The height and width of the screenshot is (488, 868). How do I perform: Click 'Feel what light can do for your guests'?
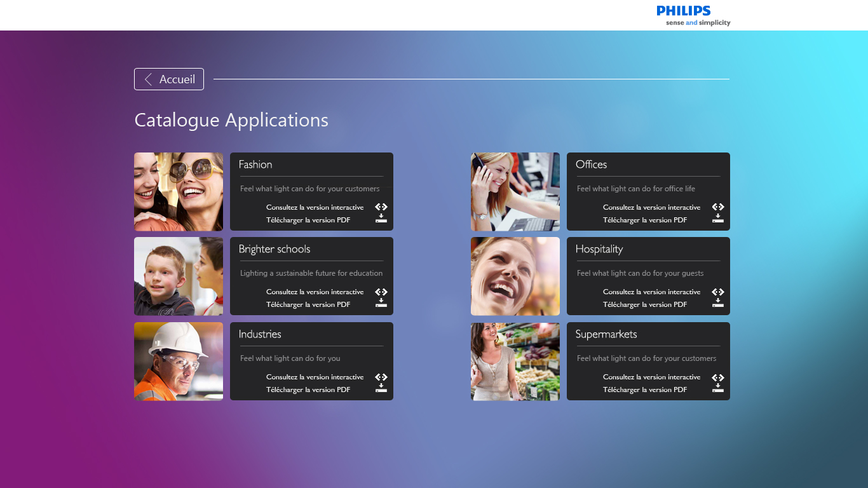pyautogui.click(x=641, y=273)
